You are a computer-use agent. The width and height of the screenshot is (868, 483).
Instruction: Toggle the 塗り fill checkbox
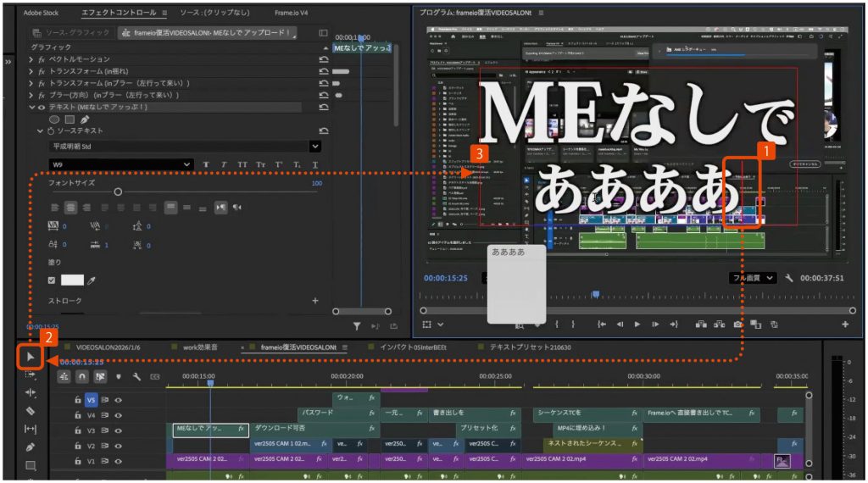[x=53, y=280]
